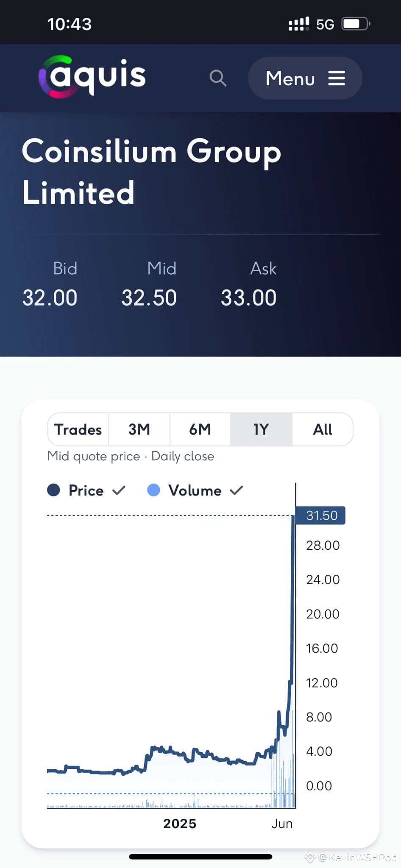Toggle the Volume series checkmark

[x=237, y=490]
